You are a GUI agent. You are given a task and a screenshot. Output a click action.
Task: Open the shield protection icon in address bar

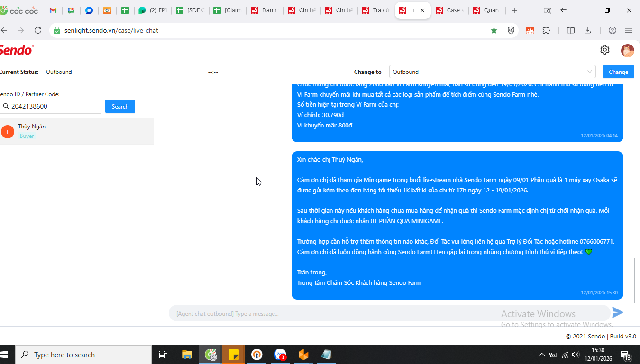(511, 30)
